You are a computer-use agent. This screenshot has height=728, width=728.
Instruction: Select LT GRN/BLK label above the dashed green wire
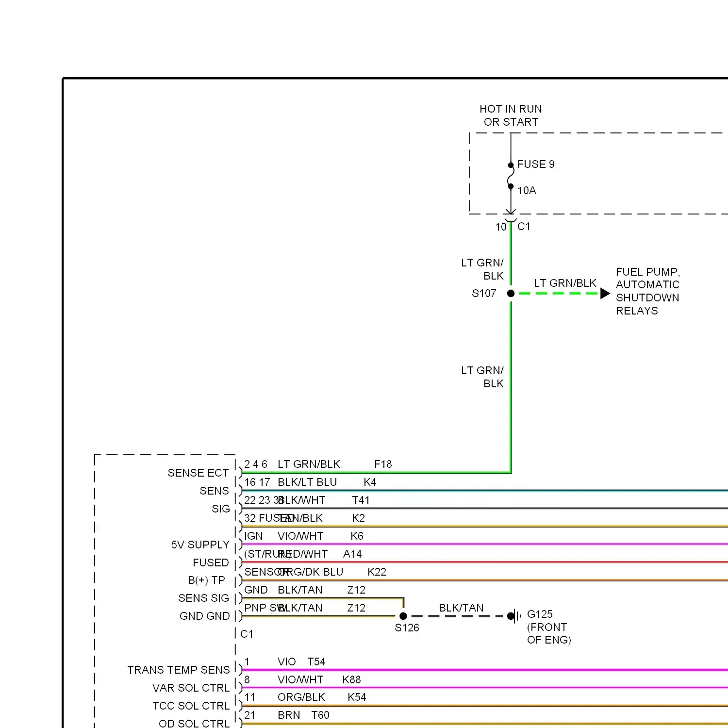[x=565, y=283]
